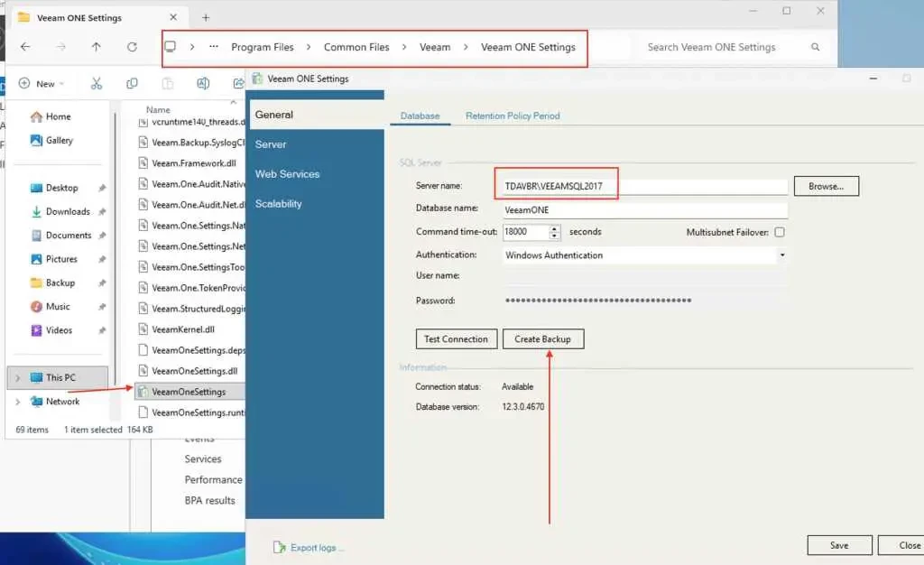This screenshot has height=565, width=924.
Task: Select Program Files in breadcrumb
Action: (263, 47)
